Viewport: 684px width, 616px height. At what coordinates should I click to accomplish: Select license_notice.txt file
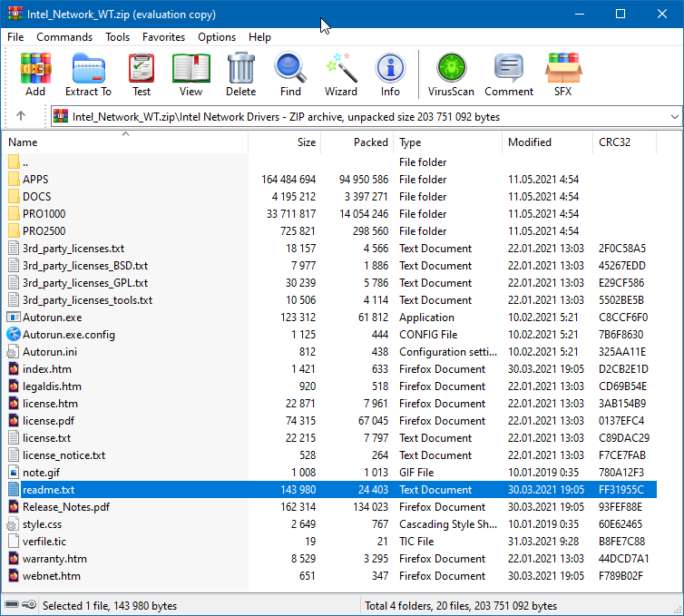click(330, 455)
